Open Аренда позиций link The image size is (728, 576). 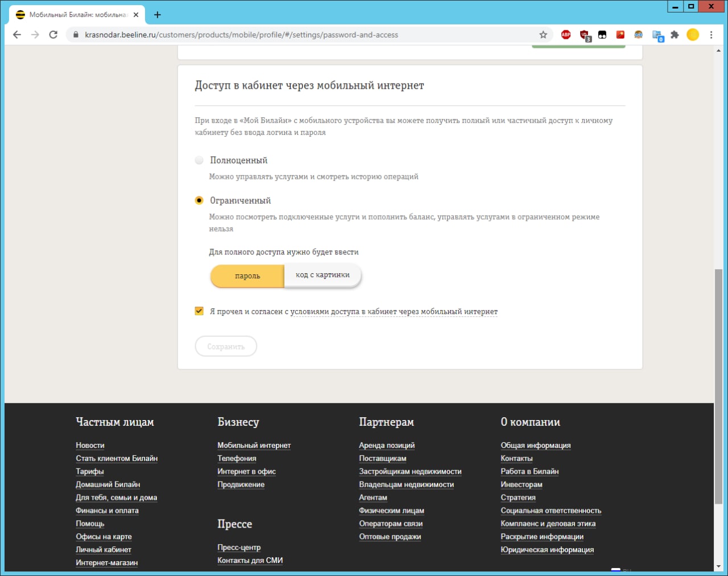(387, 445)
